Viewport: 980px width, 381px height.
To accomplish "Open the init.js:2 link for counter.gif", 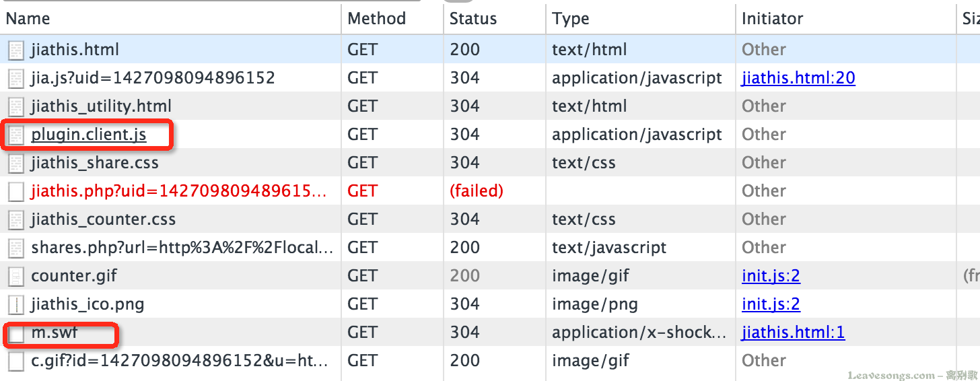I will [x=771, y=276].
